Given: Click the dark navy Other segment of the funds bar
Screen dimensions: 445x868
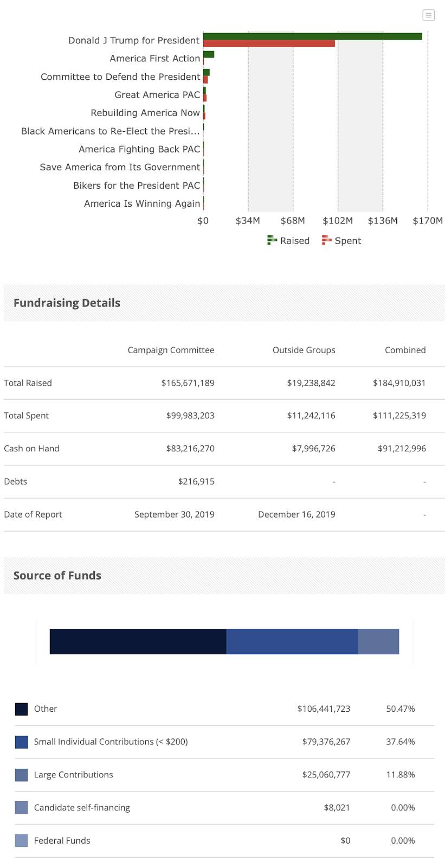Looking at the screenshot, I should [138, 641].
